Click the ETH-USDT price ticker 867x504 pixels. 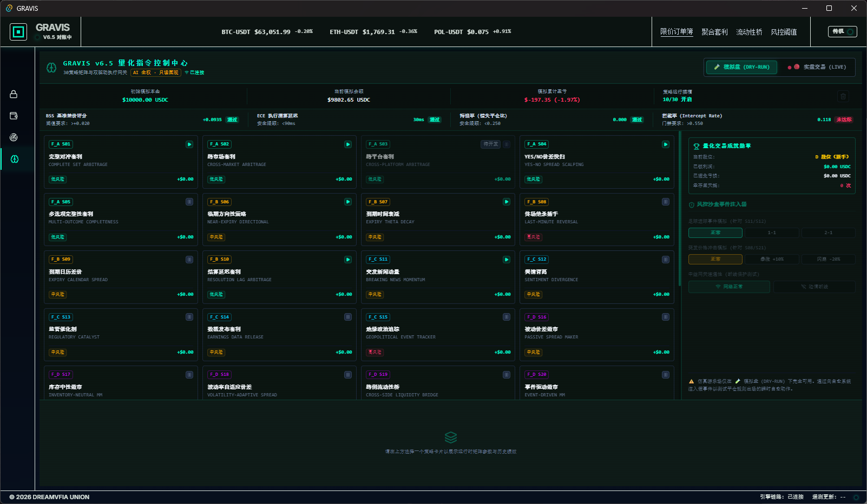(373, 32)
